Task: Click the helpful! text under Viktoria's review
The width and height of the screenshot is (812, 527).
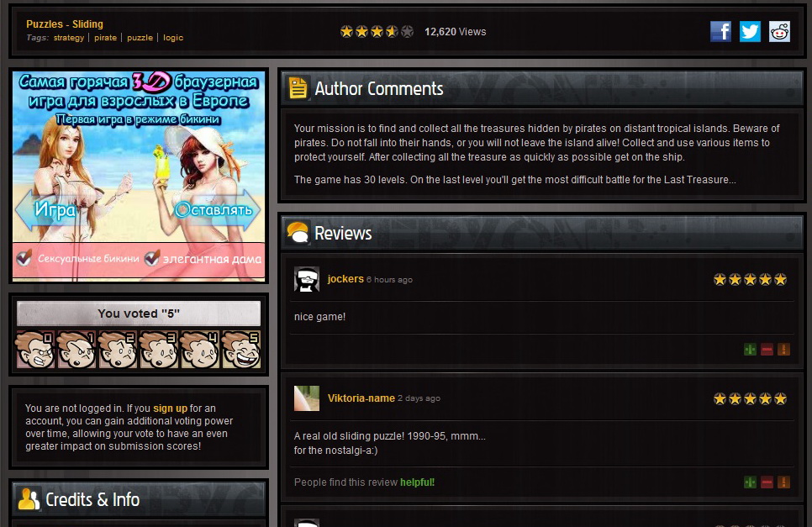Action: tap(418, 482)
